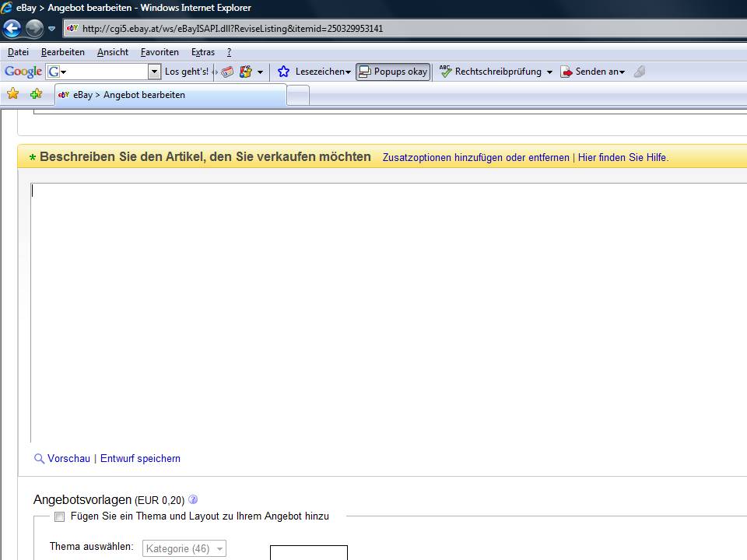This screenshot has width=747, height=560.
Task: Open the Vorschau preview link
Action: (x=68, y=459)
